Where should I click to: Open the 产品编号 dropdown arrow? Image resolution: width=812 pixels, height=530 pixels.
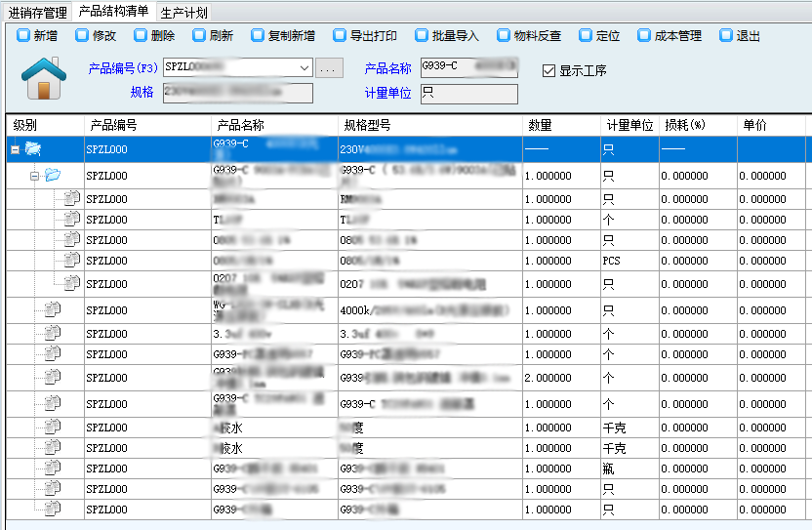click(304, 68)
